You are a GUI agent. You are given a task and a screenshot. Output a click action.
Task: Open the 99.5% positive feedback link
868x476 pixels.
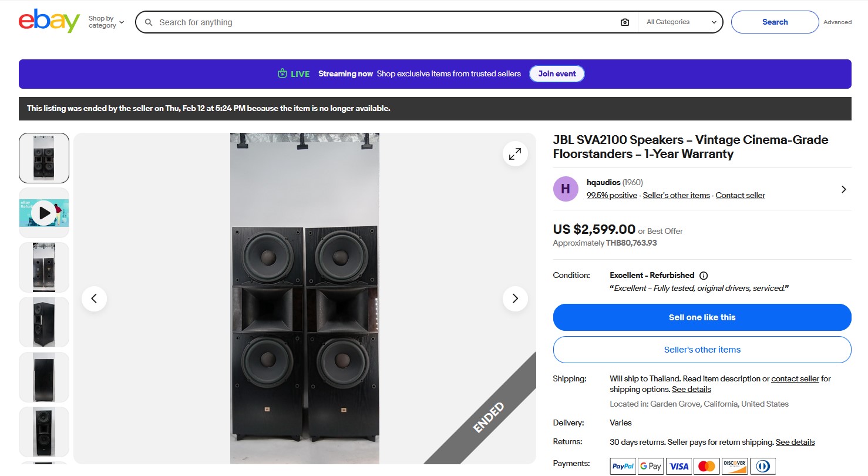click(x=611, y=196)
